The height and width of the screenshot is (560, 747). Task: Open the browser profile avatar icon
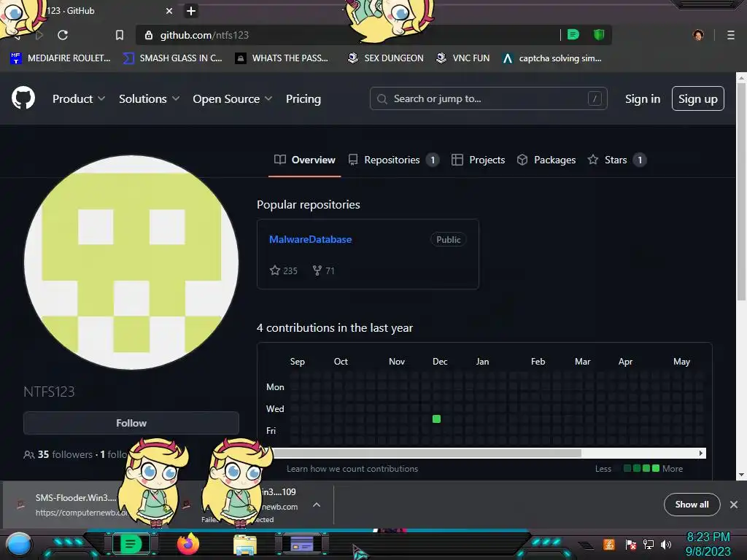coord(698,35)
